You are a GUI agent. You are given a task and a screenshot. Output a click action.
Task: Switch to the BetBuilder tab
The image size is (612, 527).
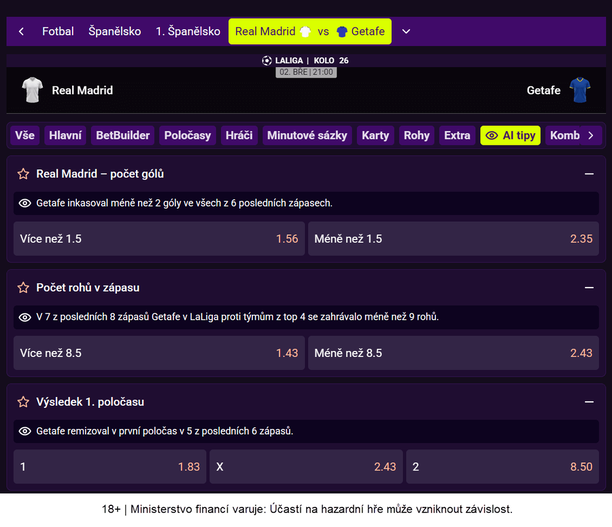[x=122, y=136]
